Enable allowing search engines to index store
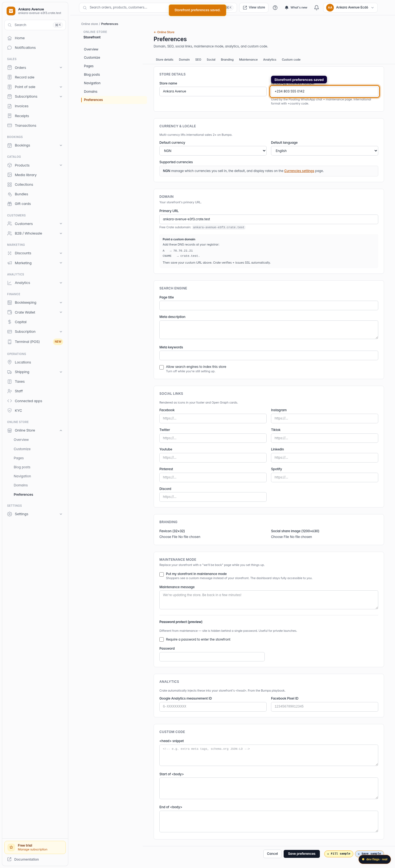 (x=162, y=367)
